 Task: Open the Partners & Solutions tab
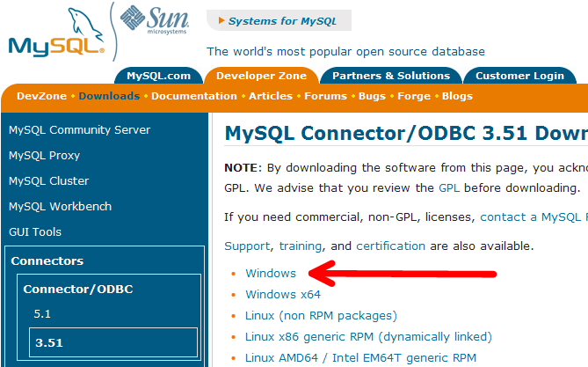[391, 76]
